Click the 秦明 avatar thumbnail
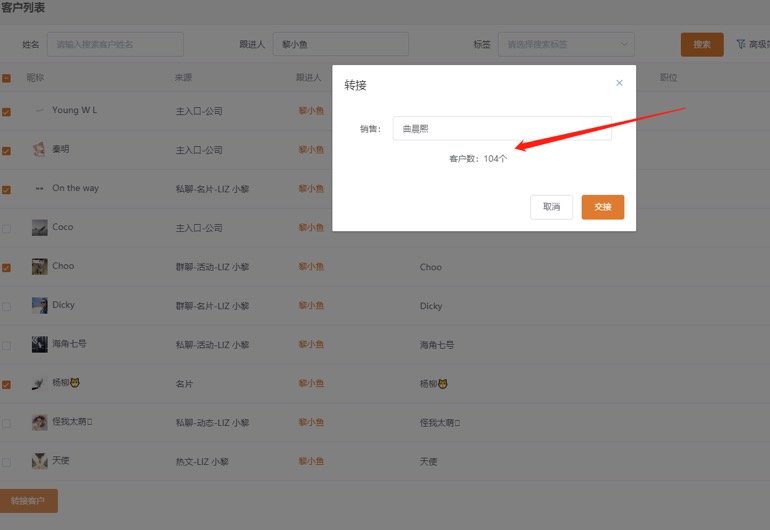The width and height of the screenshot is (770, 530). [x=39, y=150]
